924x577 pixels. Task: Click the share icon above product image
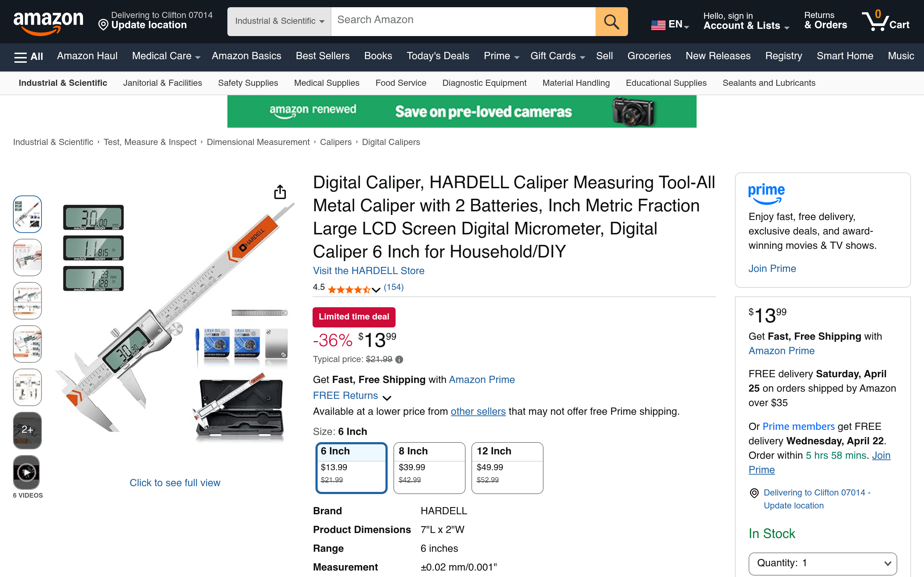[280, 192]
